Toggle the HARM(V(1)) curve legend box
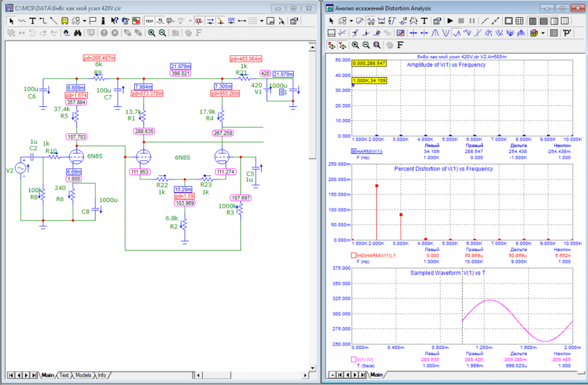The width and height of the screenshot is (588, 385). 353,152
